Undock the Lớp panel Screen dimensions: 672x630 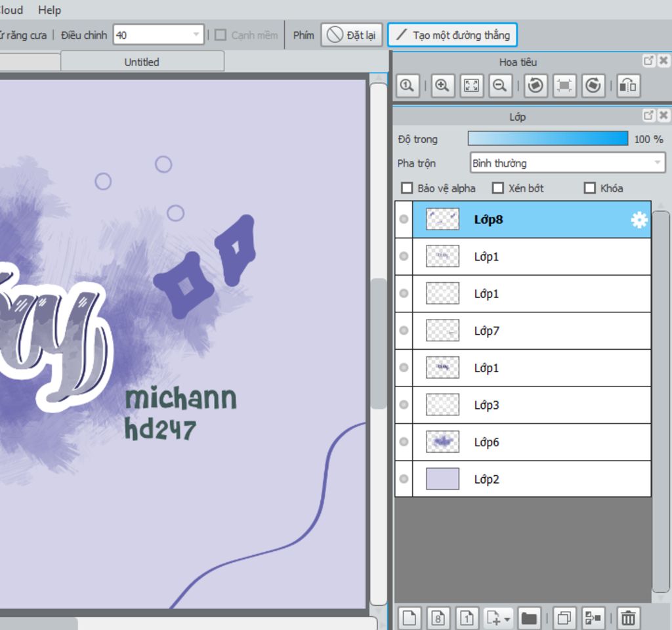tap(648, 115)
